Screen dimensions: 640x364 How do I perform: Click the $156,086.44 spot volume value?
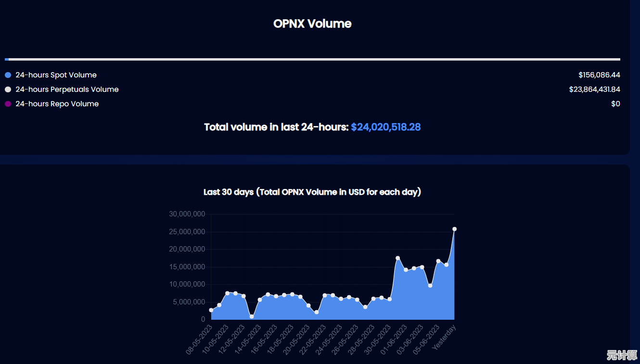(599, 75)
